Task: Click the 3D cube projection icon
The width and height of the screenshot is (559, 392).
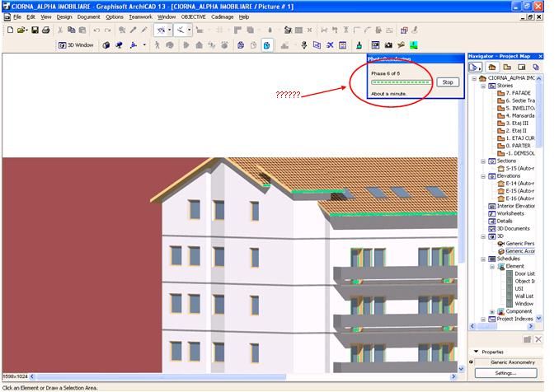Action: (x=106, y=45)
